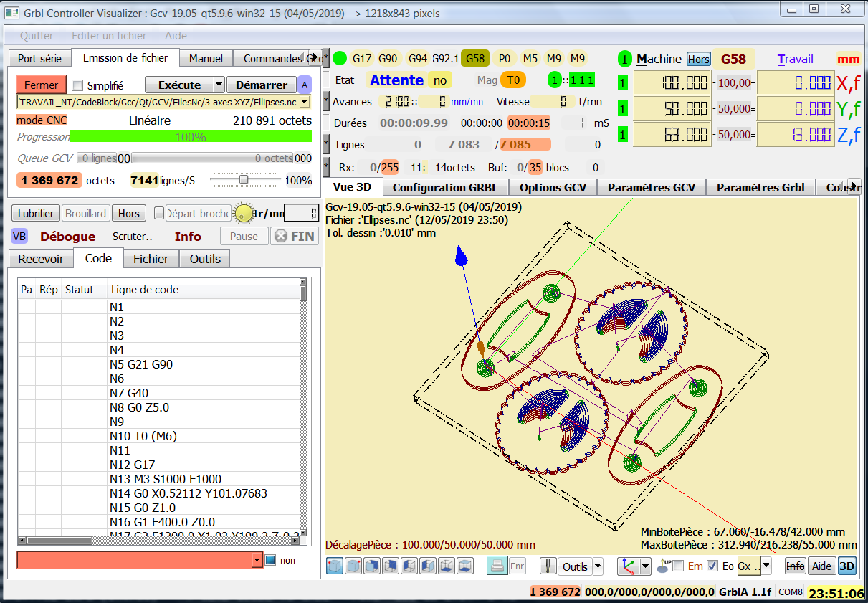Open the Paramètres GCV tab

point(652,188)
